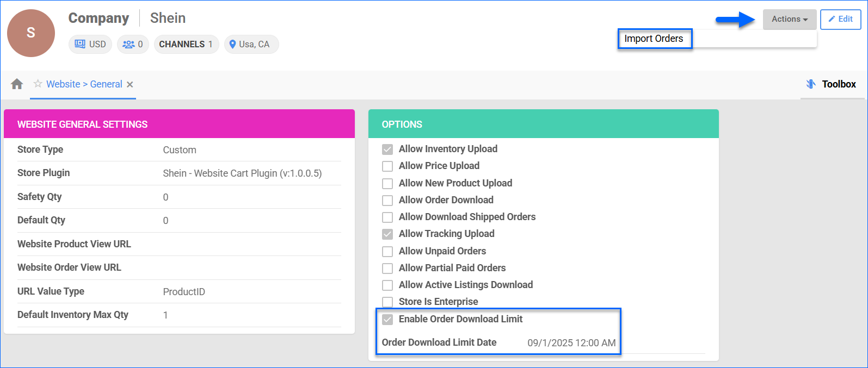The height and width of the screenshot is (368, 868).
Task: Click the Edit button
Action: pyautogui.click(x=840, y=19)
